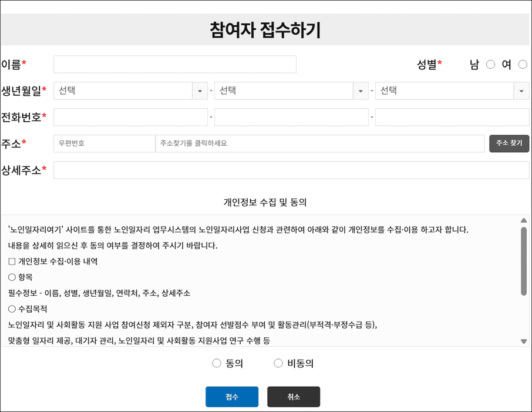Click the 상세주소 detailed address field

point(292,170)
